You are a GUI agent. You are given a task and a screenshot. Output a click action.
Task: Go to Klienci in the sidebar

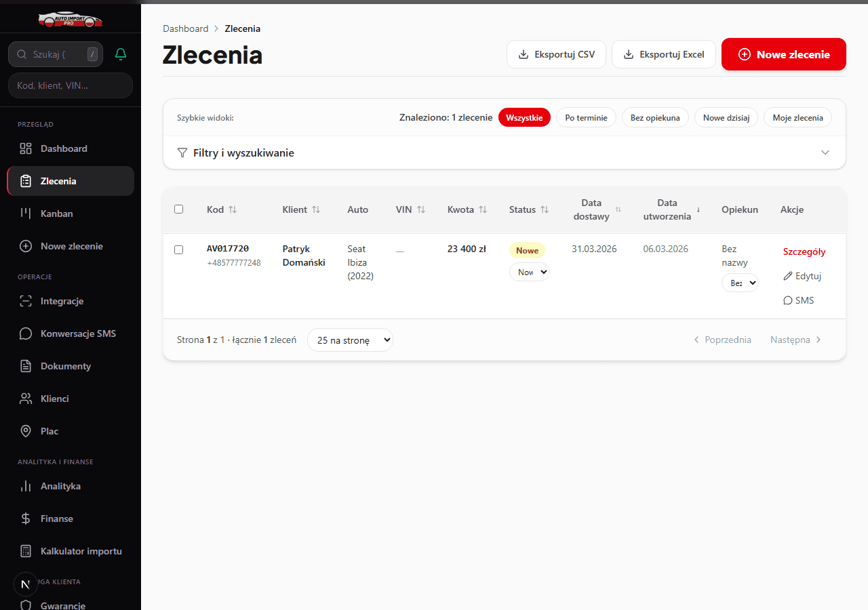(x=71, y=399)
